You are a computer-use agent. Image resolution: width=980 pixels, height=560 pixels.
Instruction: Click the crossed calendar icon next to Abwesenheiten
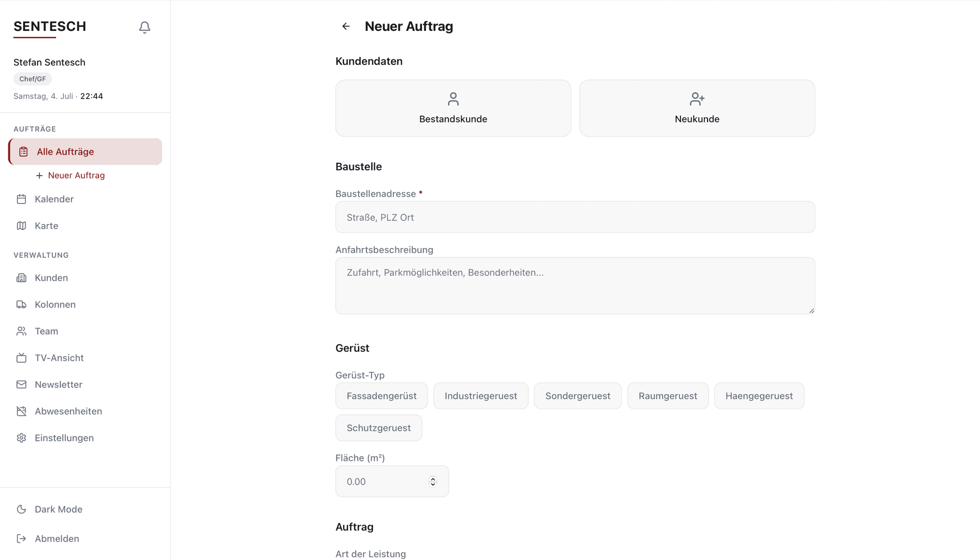pyautogui.click(x=22, y=411)
